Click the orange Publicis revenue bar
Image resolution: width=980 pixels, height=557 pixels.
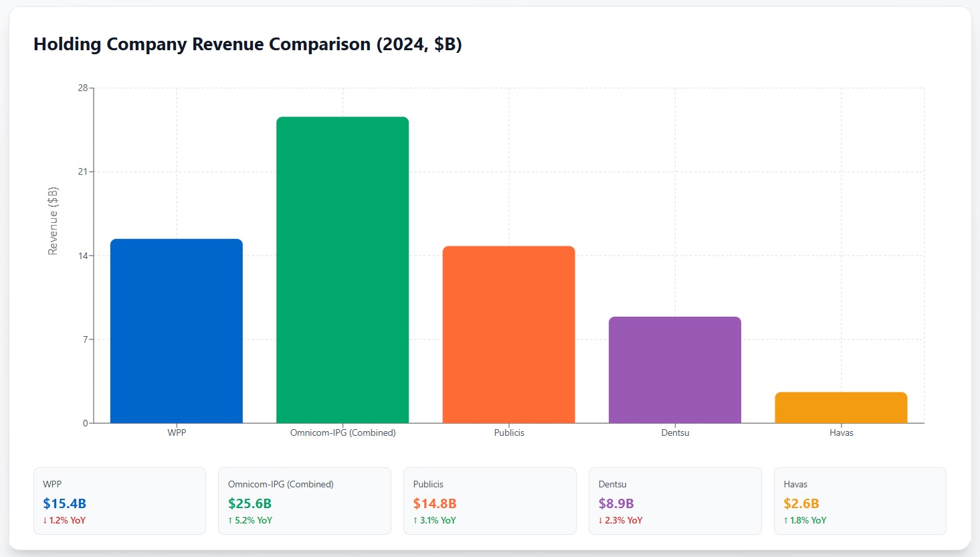pyautogui.click(x=508, y=334)
